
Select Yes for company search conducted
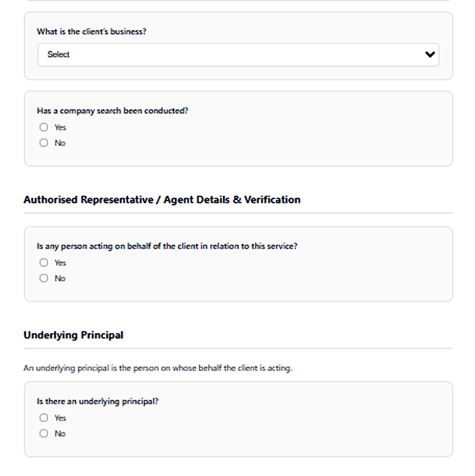(x=44, y=127)
